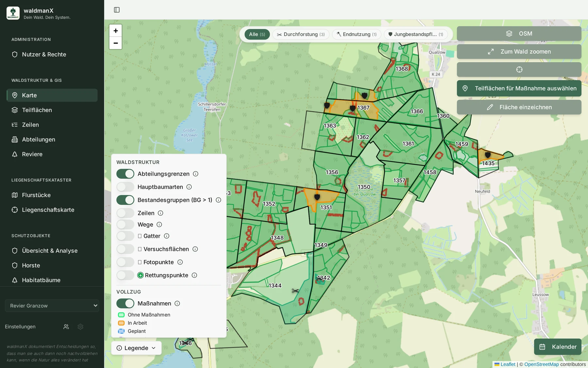Click info icon next to Wege
Image resolution: width=588 pixels, height=368 pixels.
159,224
